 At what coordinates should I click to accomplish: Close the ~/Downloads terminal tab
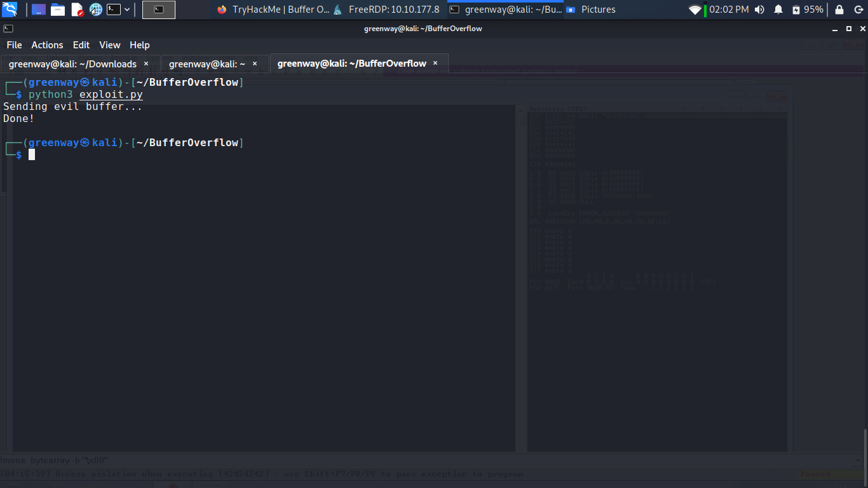[146, 64]
